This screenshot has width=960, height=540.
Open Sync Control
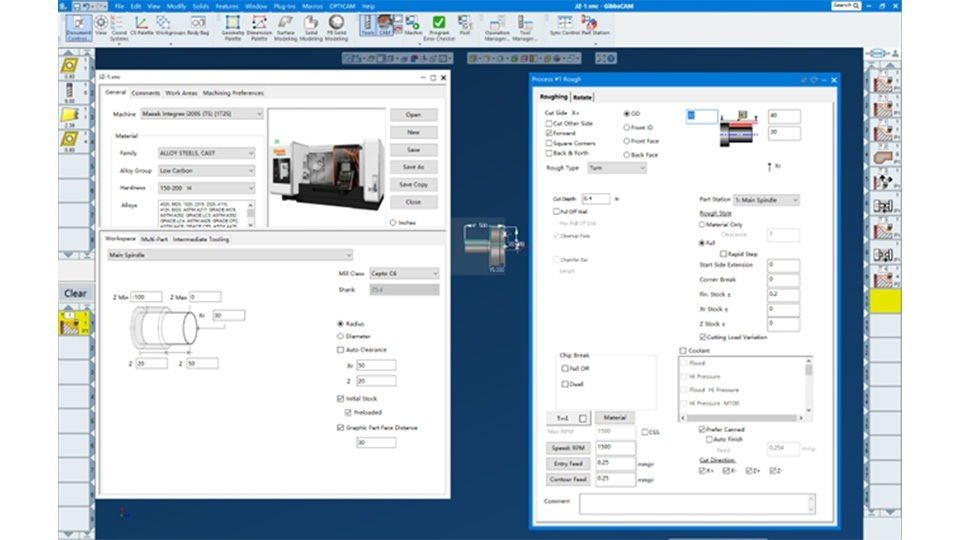[564, 25]
